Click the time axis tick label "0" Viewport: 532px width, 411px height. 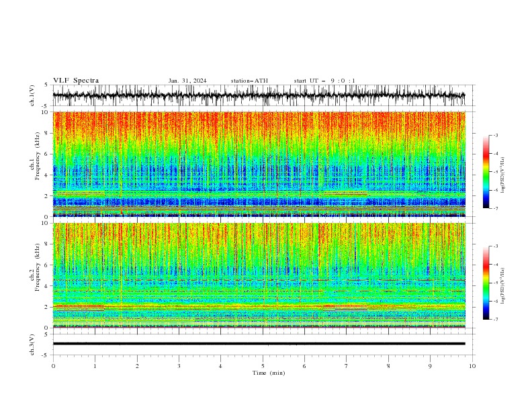[x=53, y=366]
